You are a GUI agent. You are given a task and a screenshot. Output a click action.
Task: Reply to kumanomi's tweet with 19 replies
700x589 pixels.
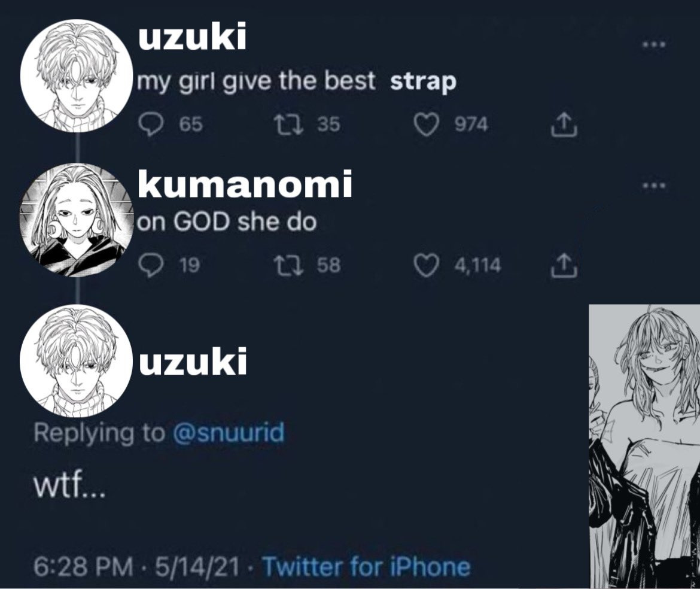click(150, 265)
